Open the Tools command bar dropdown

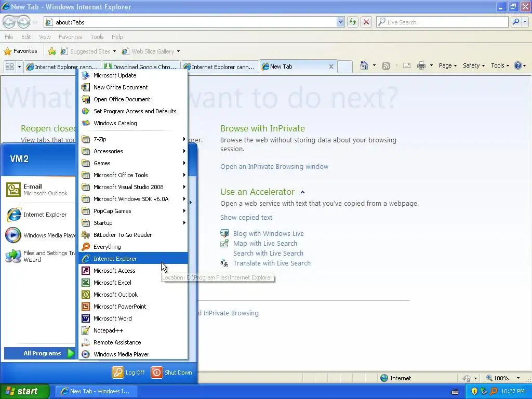click(500, 65)
